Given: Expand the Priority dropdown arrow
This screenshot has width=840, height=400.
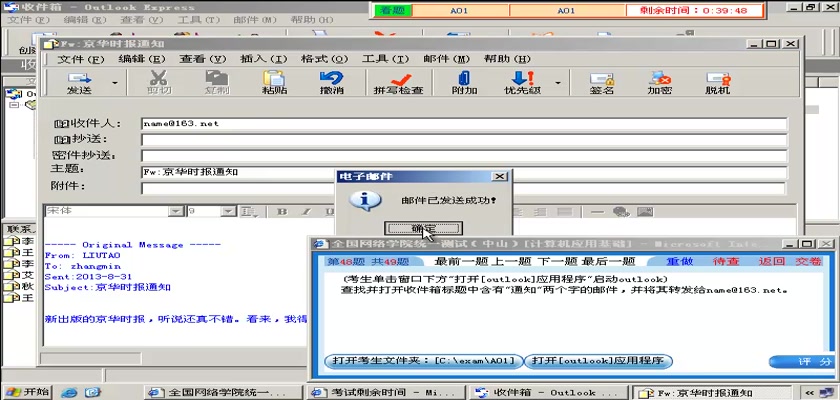Looking at the screenshot, I should [x=558, y=83].
